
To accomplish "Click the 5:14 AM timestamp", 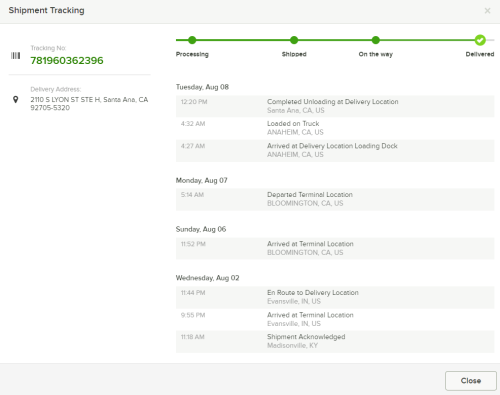I will [192, 195].
